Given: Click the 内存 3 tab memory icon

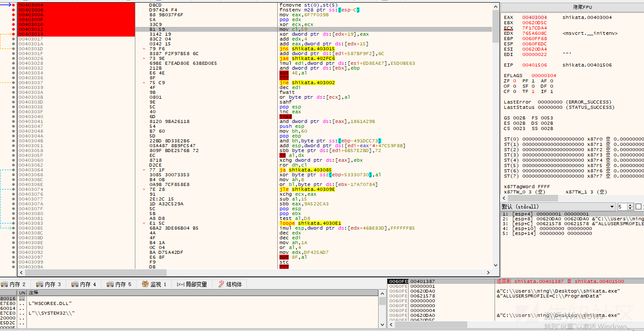Looking at the screenshot, I should [40, 284].
